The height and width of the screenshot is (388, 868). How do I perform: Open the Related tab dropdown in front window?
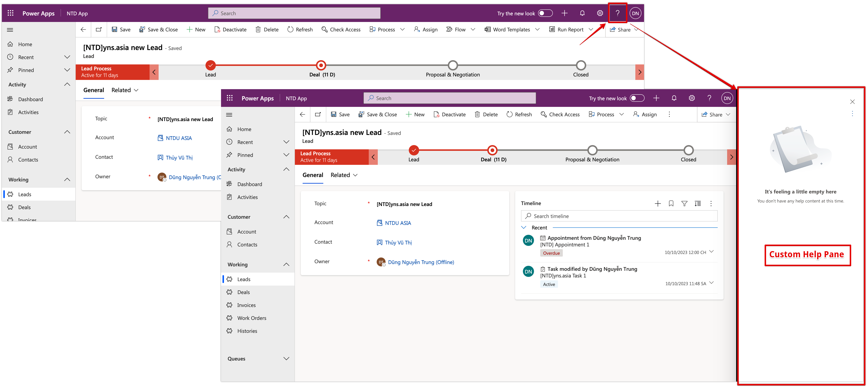coord(344,175)
